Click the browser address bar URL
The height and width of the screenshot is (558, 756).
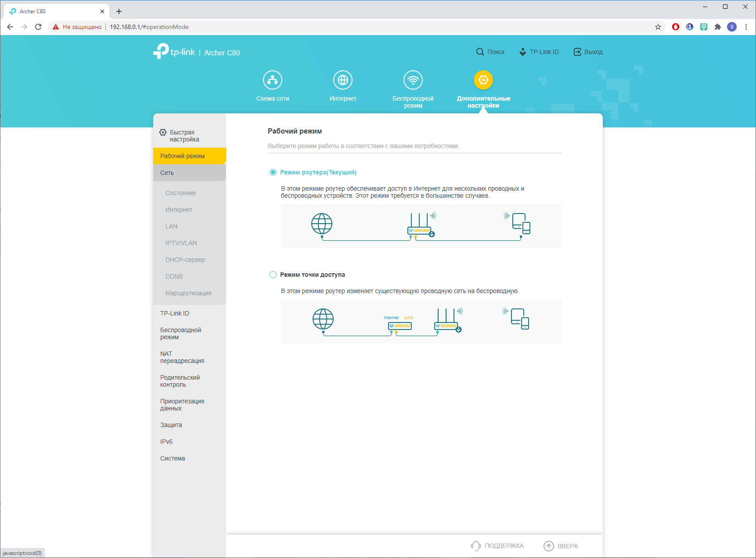coord(149,27)
